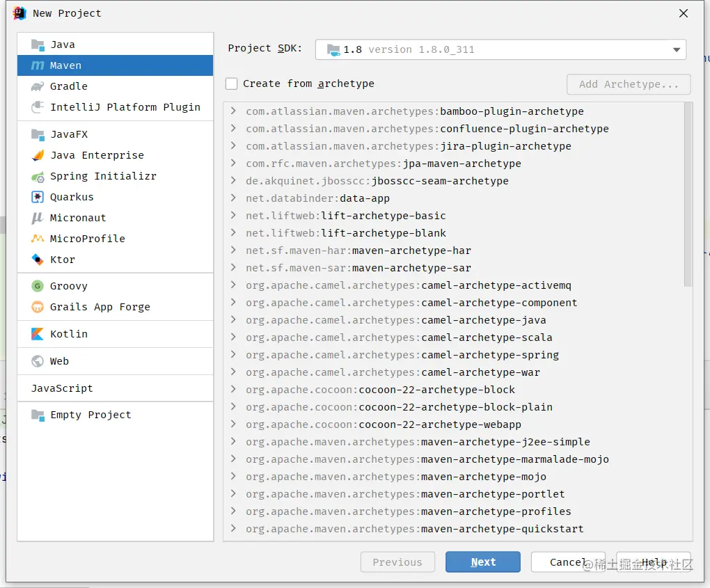
Task: Click the Ktor icon
Action: (x=38, y=260)
